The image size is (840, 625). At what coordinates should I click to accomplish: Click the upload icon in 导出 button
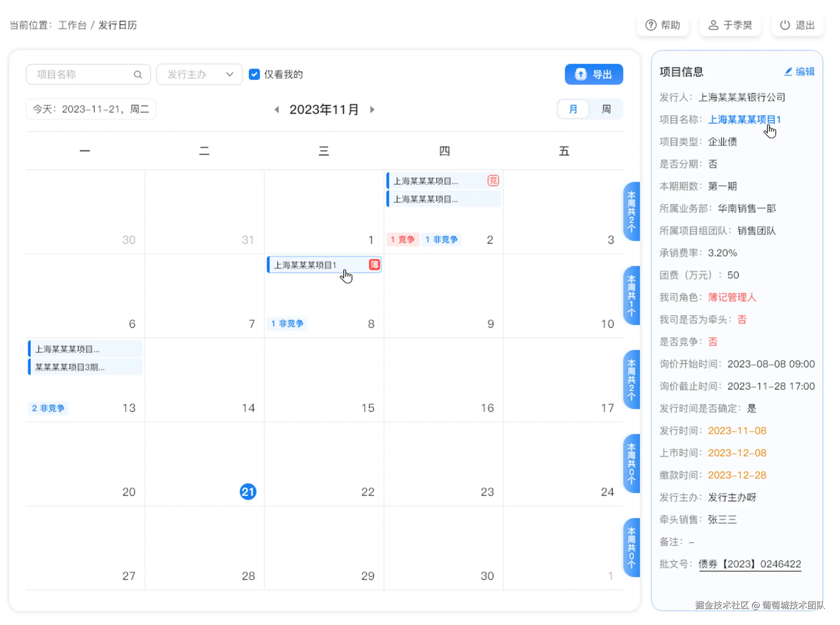(x=581, y=75)
